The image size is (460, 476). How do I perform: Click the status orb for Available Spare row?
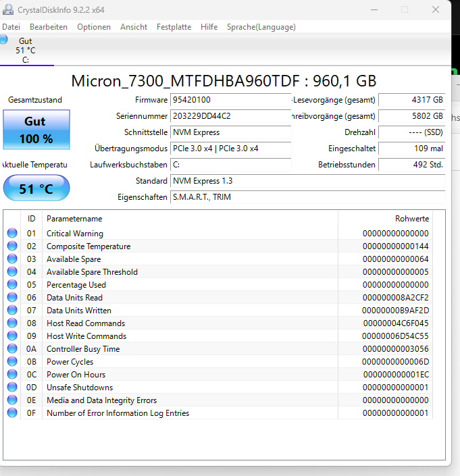point(12,259)
